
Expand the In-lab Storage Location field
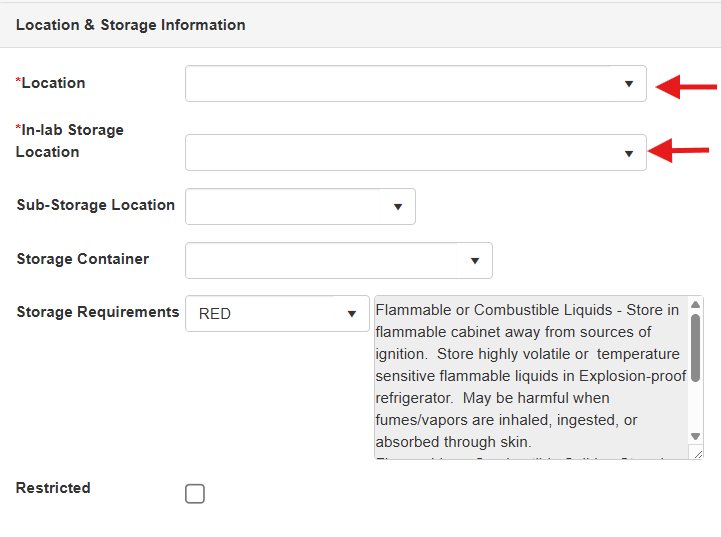click(x=400, y=153)
